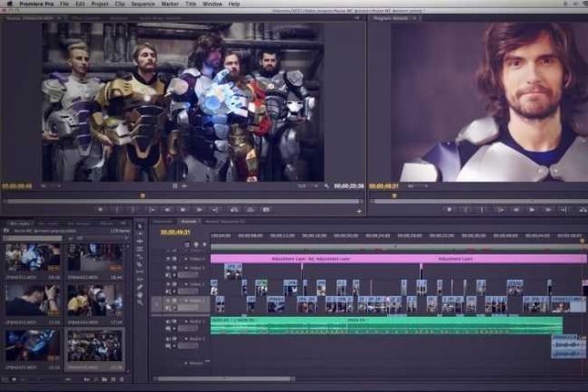Image resolution: width=588 pixels, height=392 pixels.
Task: Select the Track Select tool
Action: tap(141, 234)
